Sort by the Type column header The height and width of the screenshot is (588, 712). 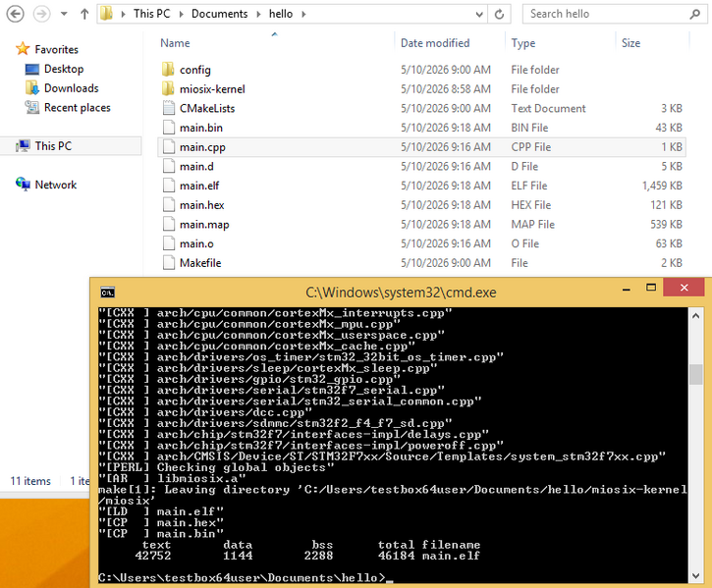(523, 43)
